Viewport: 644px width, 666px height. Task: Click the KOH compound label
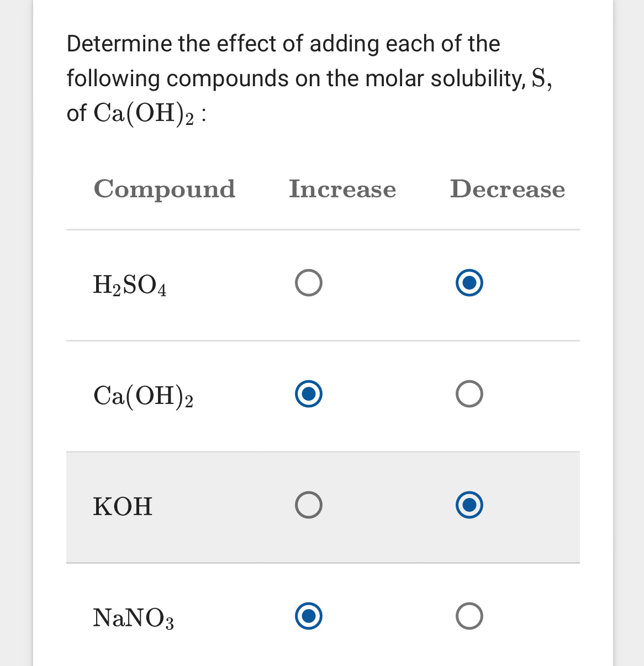click(122, 506)
